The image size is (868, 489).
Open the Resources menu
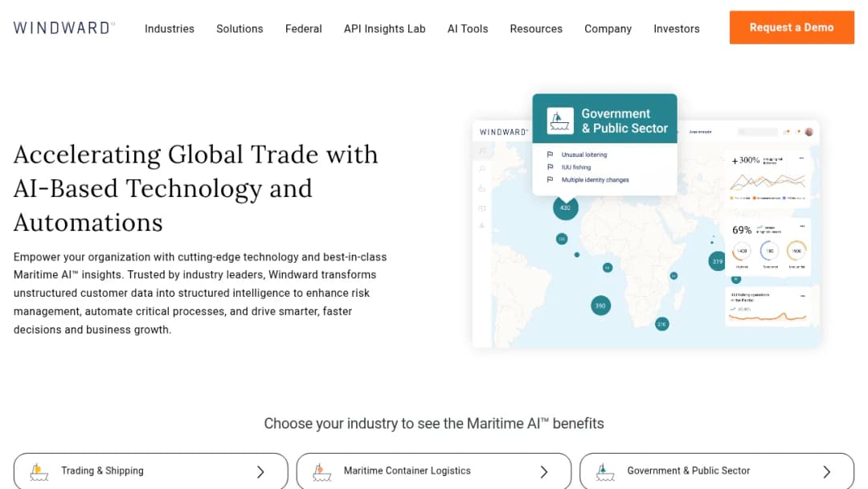click(536, 29)
